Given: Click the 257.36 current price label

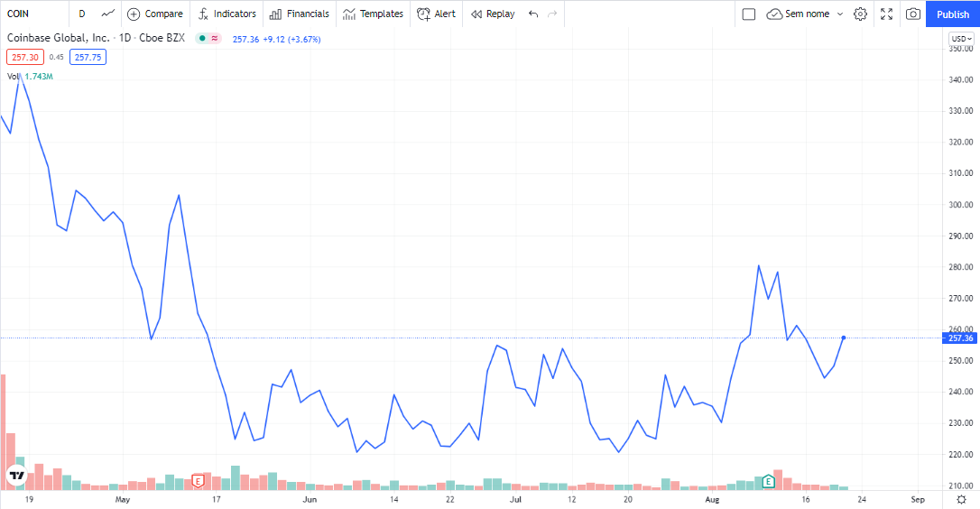Looking at the screenshot, I should coord(961,338).
